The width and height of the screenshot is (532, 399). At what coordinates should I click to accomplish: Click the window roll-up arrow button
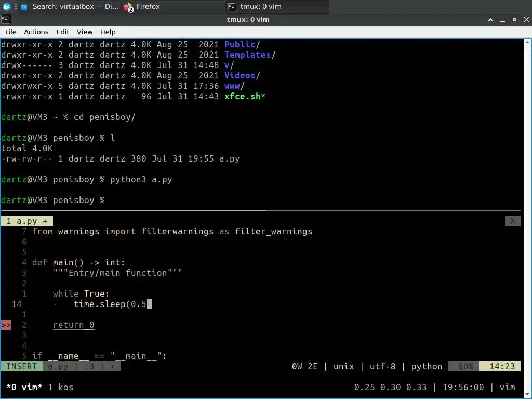[x=490, y=20]
